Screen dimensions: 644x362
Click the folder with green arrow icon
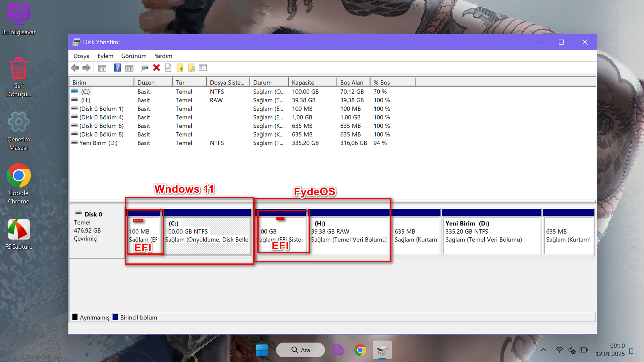click(x=180, y=68)
